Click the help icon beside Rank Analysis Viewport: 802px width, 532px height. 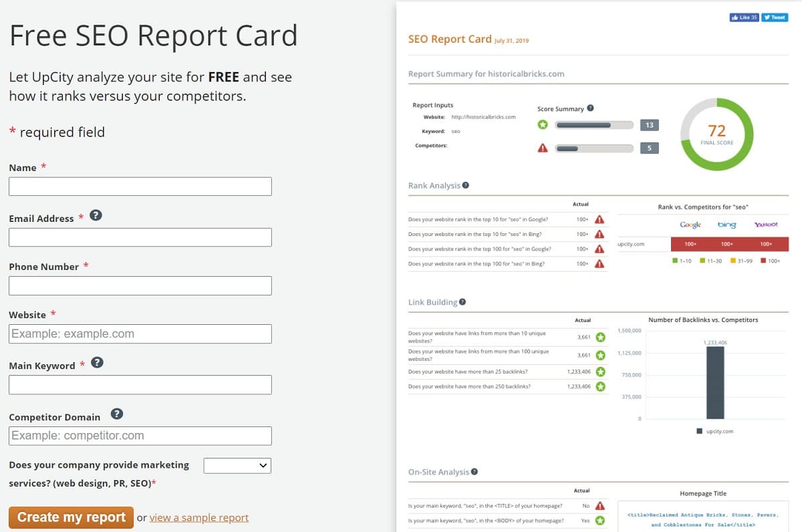tap(465, 185)
